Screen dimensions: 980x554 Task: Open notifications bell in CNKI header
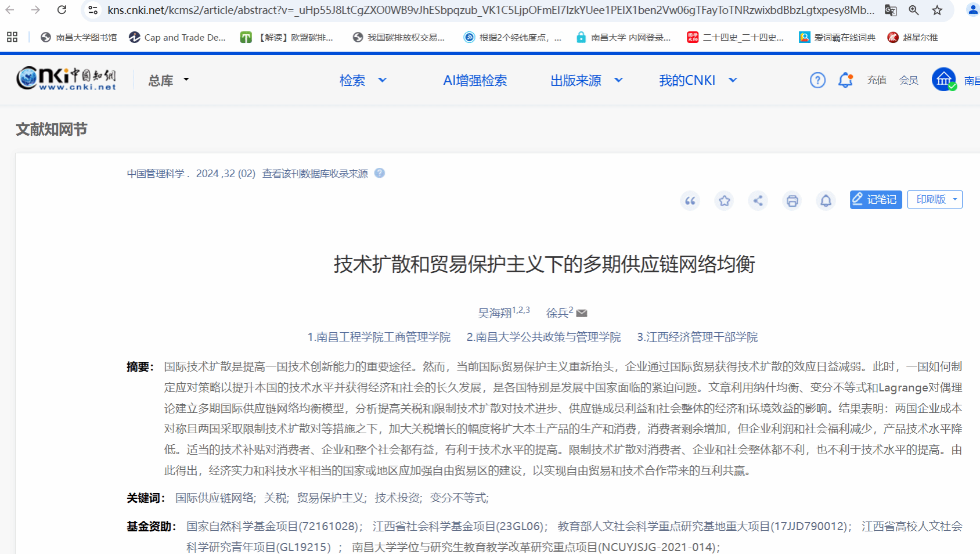[x=845, y=80]
